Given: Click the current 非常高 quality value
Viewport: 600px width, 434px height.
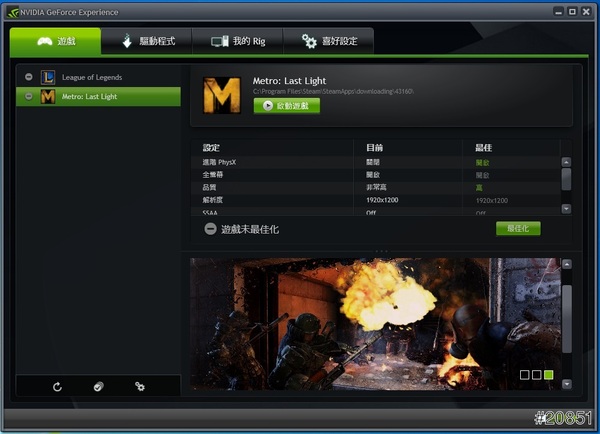Looking at the screenshot, I should point(376,187).
